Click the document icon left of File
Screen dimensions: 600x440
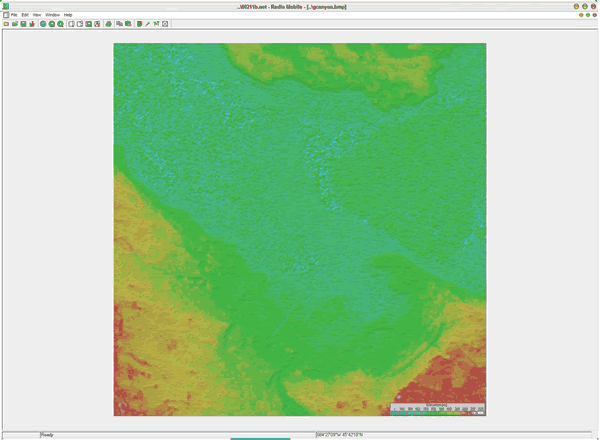coord(5,15)
